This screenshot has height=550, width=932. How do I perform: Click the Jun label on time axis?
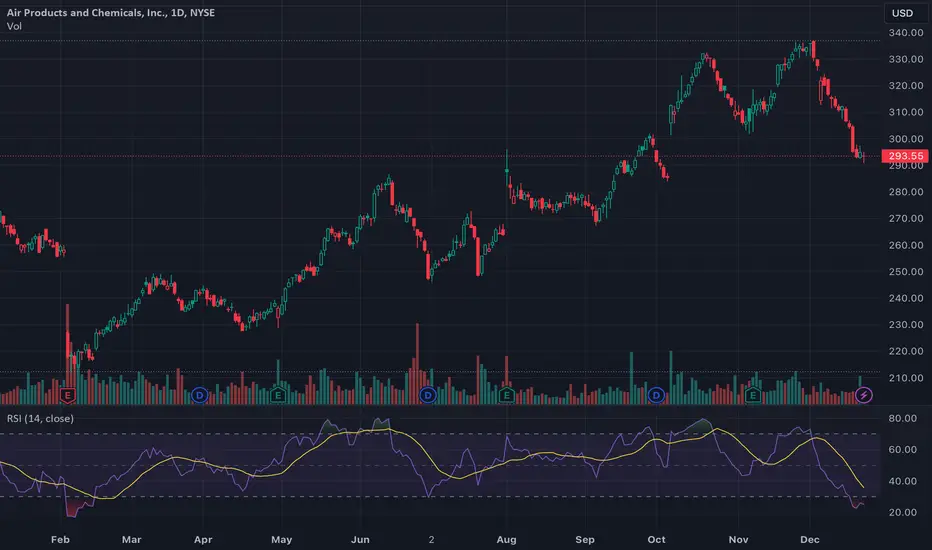[360, 540]
